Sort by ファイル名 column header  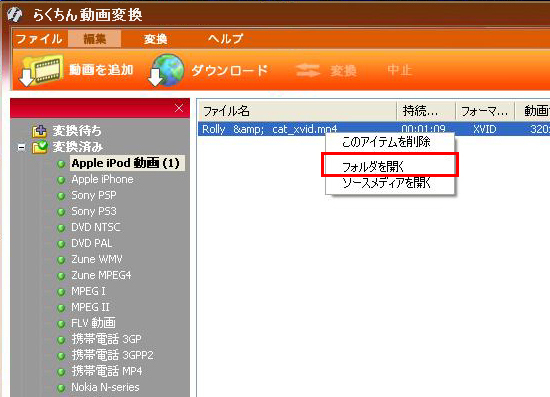[x=298, y=112]
